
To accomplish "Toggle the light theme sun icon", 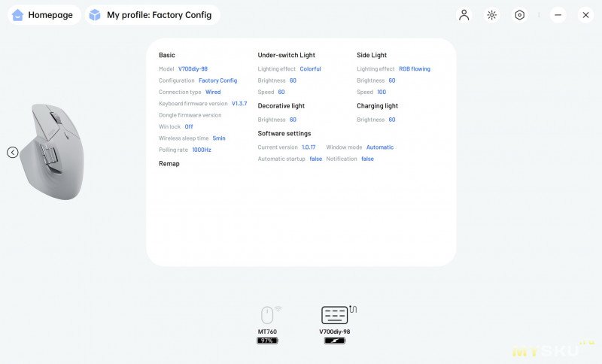I will [x=491, y=15].
